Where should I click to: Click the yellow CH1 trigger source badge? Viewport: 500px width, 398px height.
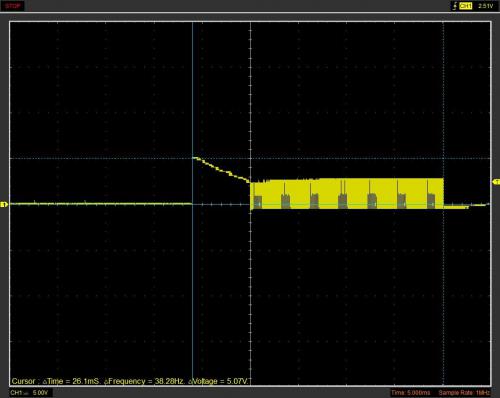465,6
